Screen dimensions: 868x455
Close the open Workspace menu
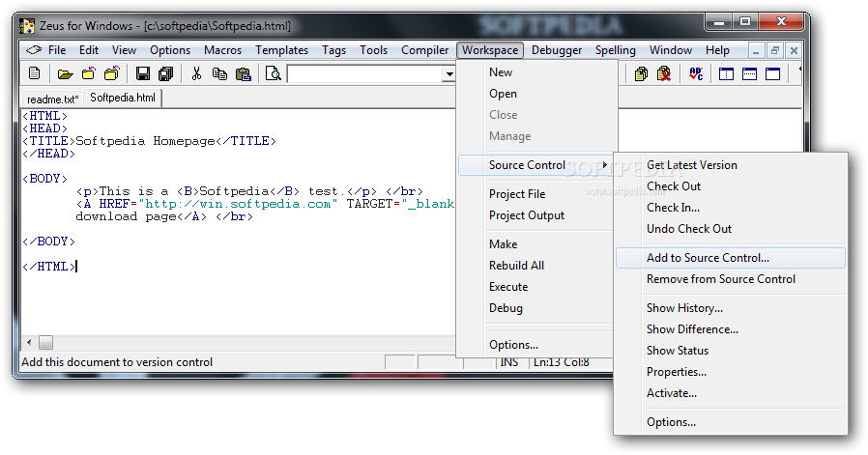490,50
